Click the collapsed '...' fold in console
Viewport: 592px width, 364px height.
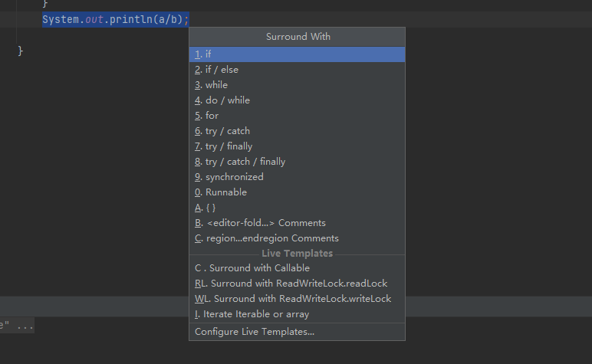(25, 326)
